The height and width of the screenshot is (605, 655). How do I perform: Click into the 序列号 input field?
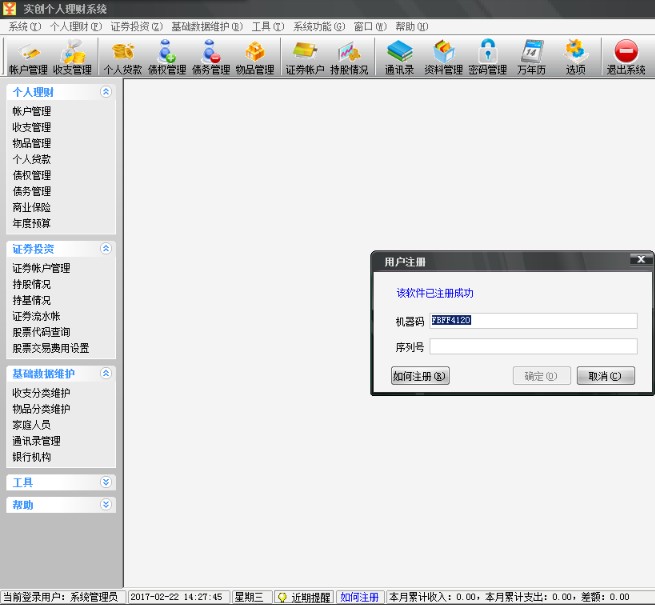point(533,347)
